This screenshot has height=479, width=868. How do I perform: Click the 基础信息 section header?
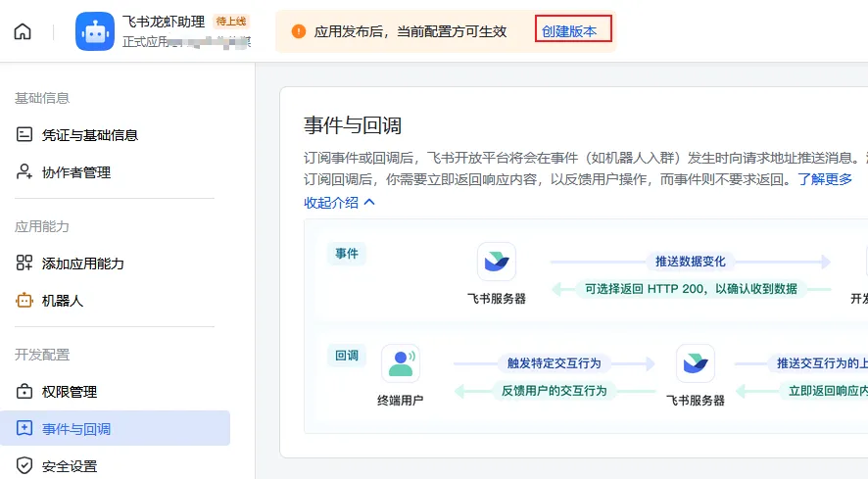click(42, 98)
